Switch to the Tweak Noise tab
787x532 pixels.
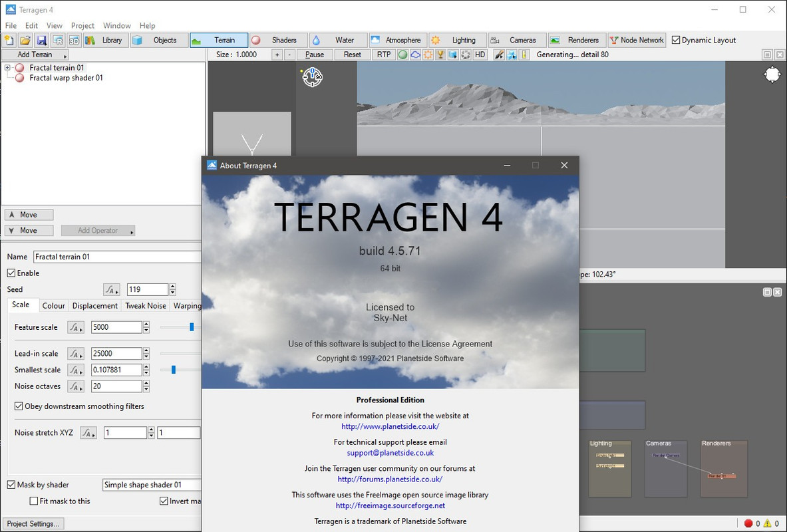[x=146, y=306]
